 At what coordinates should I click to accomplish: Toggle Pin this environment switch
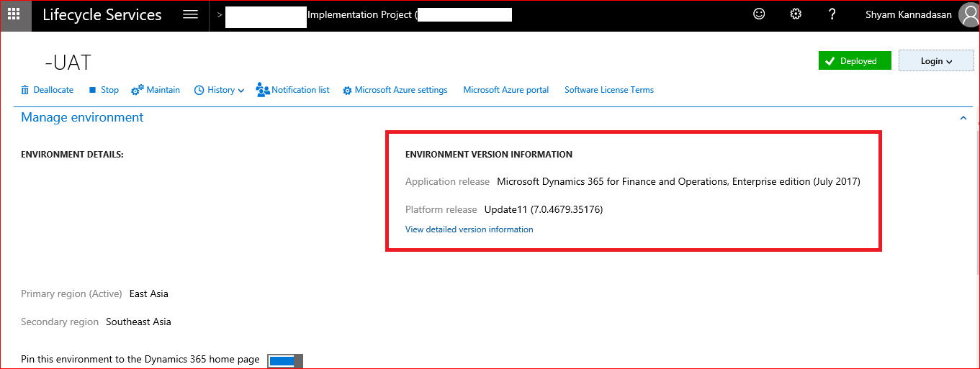click(285, 360)
